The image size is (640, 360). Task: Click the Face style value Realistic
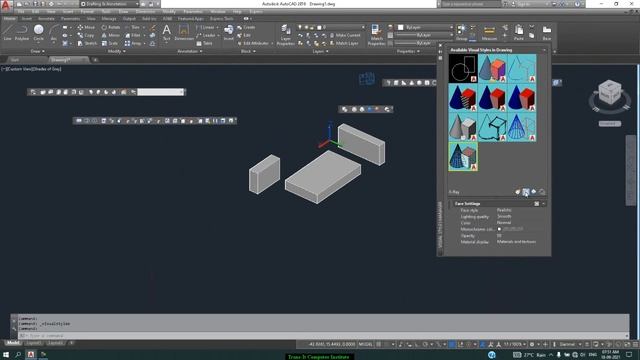point(504,210)
